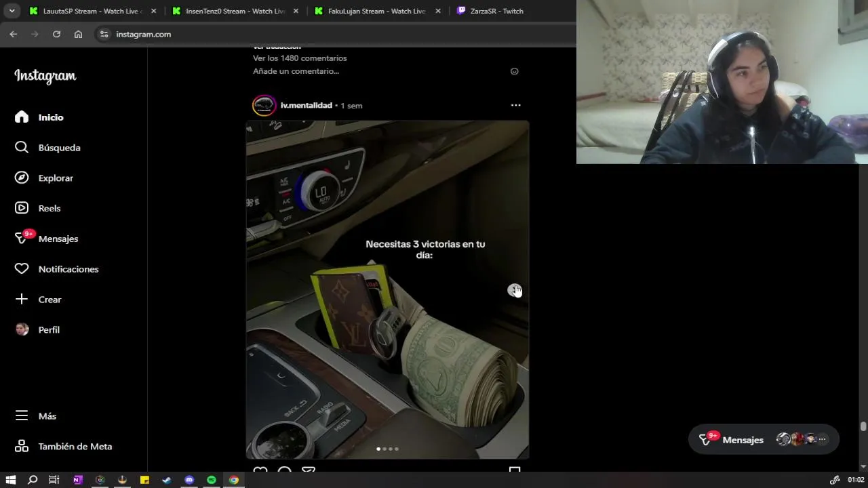Click the scrollbar down arrow
Viewport: 868px width, 488px height.
coord(863,466)
